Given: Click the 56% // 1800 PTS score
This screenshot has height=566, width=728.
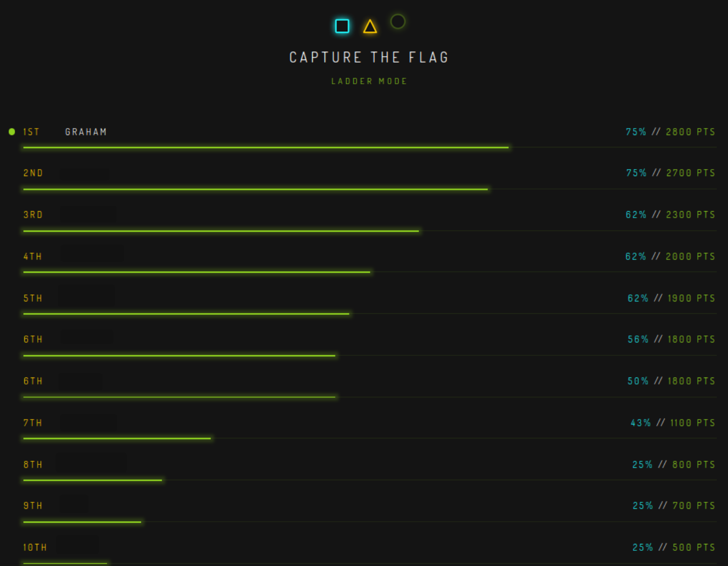Looking at the screenshot, I should click(671, 339).
